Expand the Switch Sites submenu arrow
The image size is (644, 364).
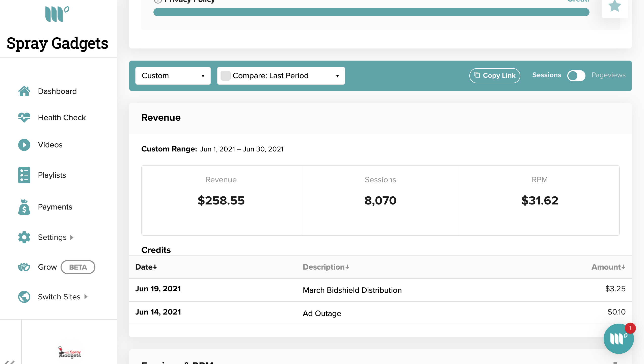(86, 297)
